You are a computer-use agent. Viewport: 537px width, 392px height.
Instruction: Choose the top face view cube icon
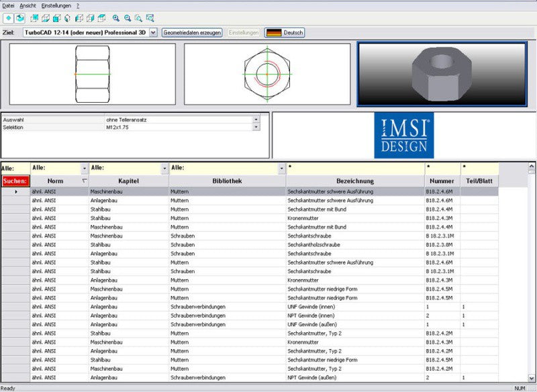coord(101,18)
